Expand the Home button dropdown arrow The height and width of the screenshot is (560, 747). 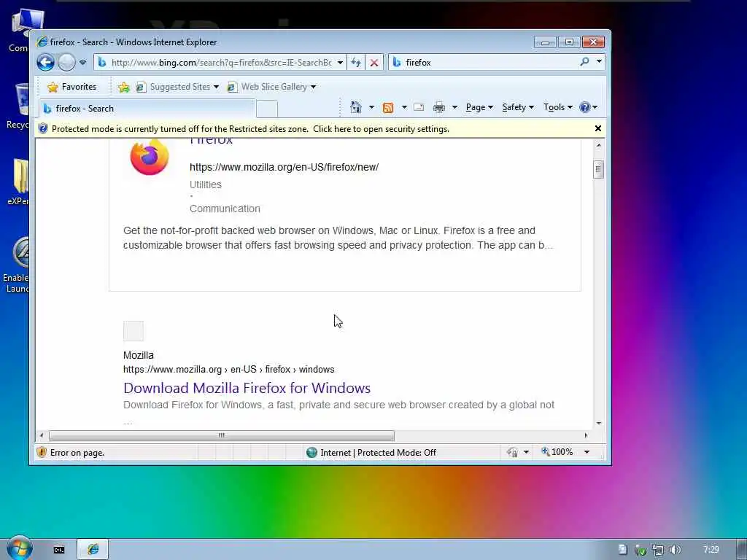pyautogui.click(x=371, y=107)
